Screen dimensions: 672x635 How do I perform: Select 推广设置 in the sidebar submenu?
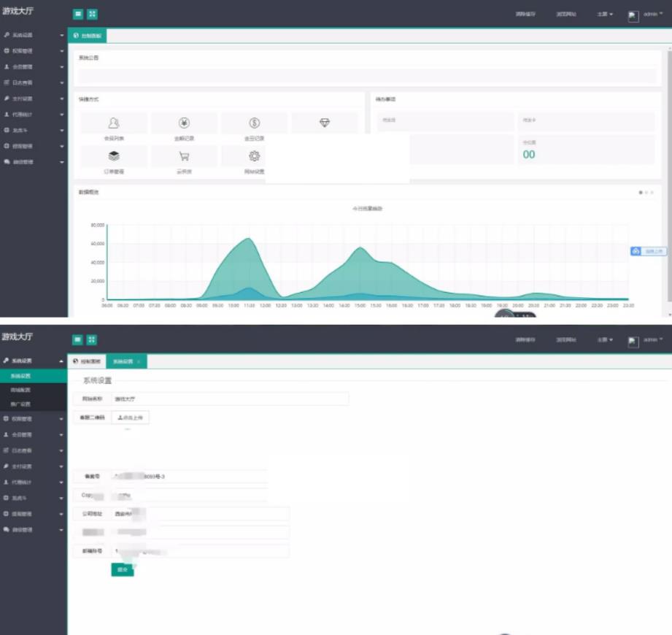[x=21, y=404]
